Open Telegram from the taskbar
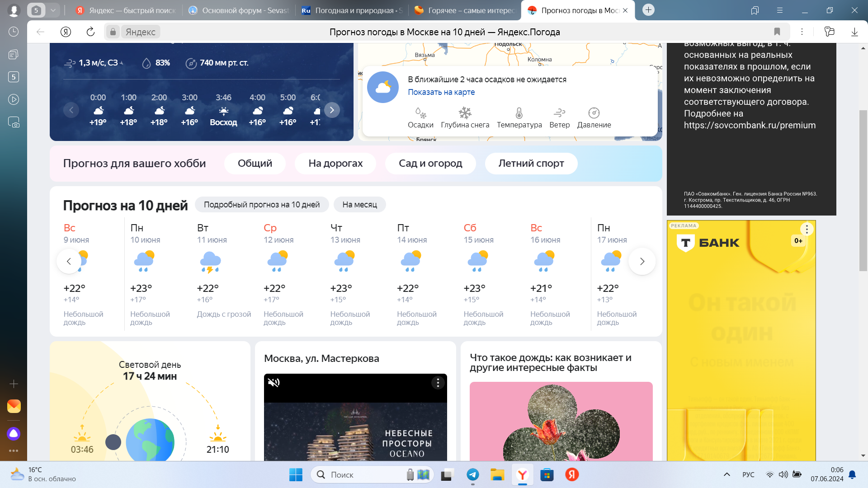The image size is (868, 488). (473, 474)
